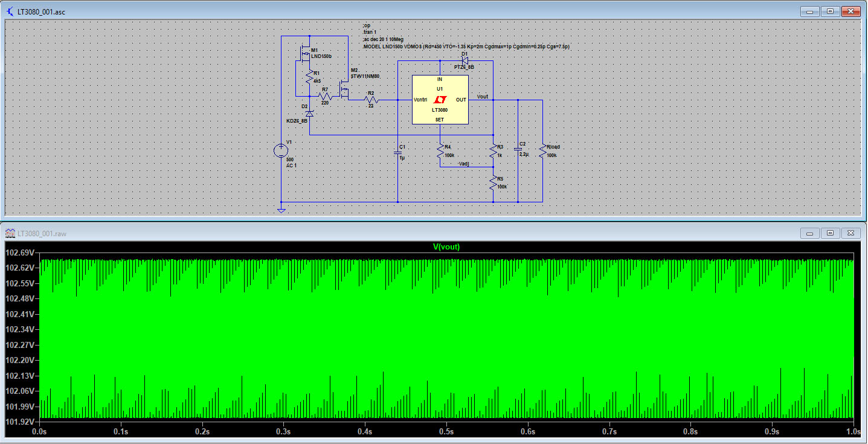Click the 0.0s time axis label
The width and height of the screenshot is (868, 444).
pos(39,432)
